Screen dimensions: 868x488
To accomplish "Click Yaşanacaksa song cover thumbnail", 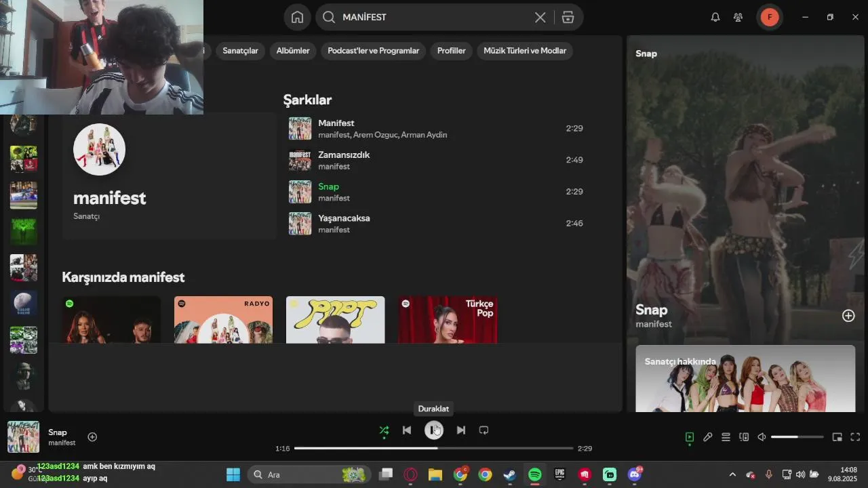I will click(x=300, y=224).
